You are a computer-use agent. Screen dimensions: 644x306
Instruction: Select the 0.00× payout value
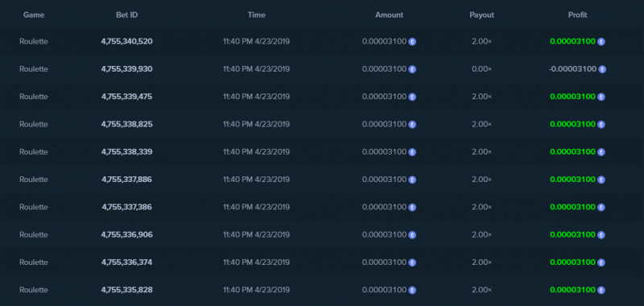coord(481,68)
